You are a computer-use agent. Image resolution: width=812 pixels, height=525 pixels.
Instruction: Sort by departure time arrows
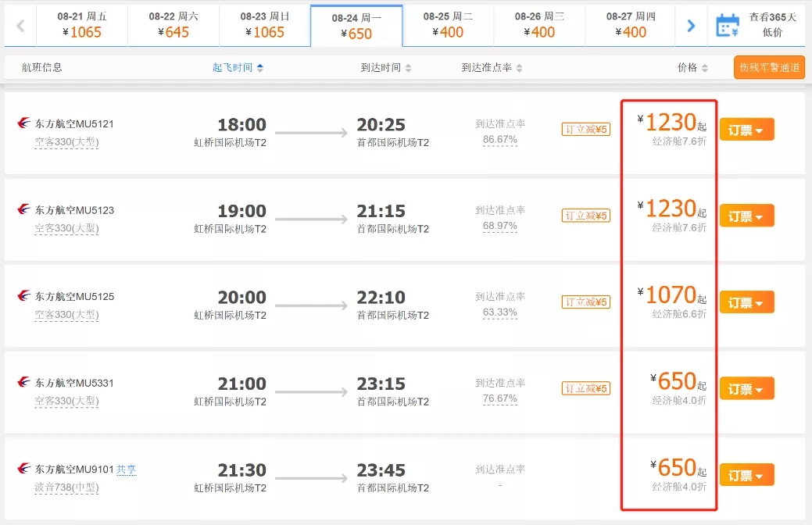(260, 68)
